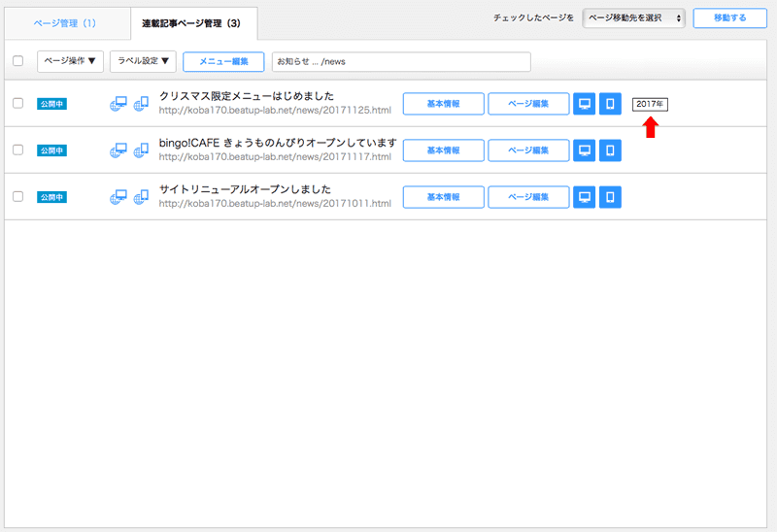Open mobile preview for サイトリニューアル row
777x532 pixels.
pos(610,197)
